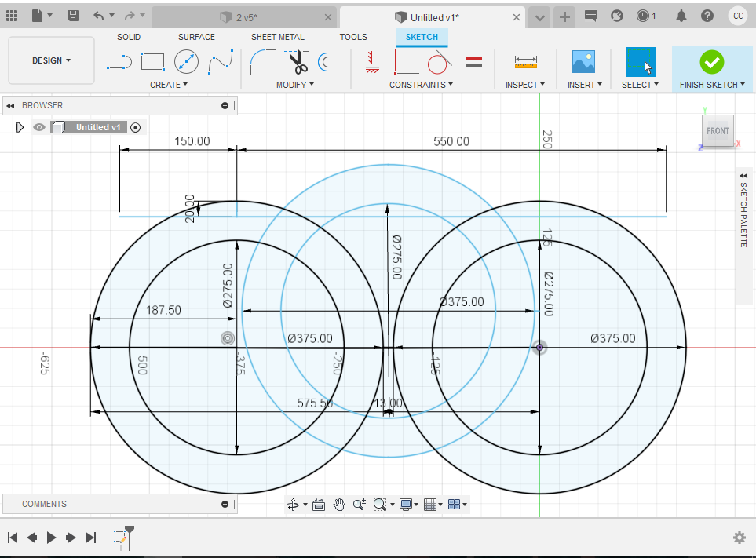The height and width of the screenshot is (558, 756).
Task: Collapse the Browser panel with minus button
Action: [x=225, y=105]
